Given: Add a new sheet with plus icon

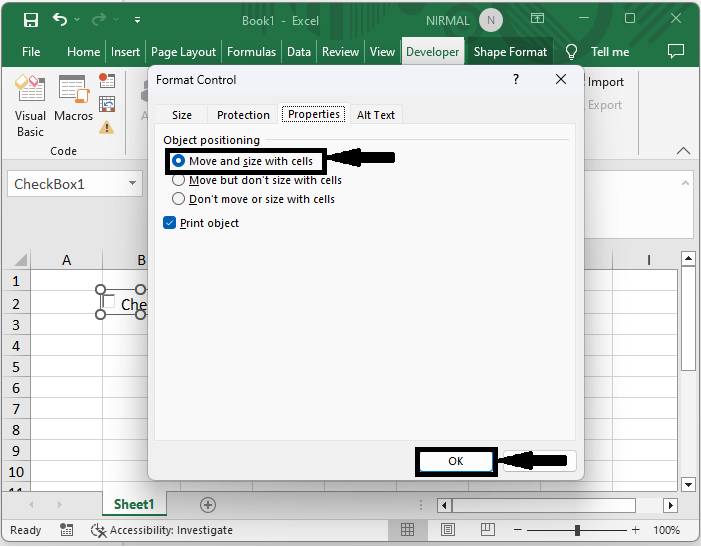Looking at the screenshot, I should tap(207, 505).
